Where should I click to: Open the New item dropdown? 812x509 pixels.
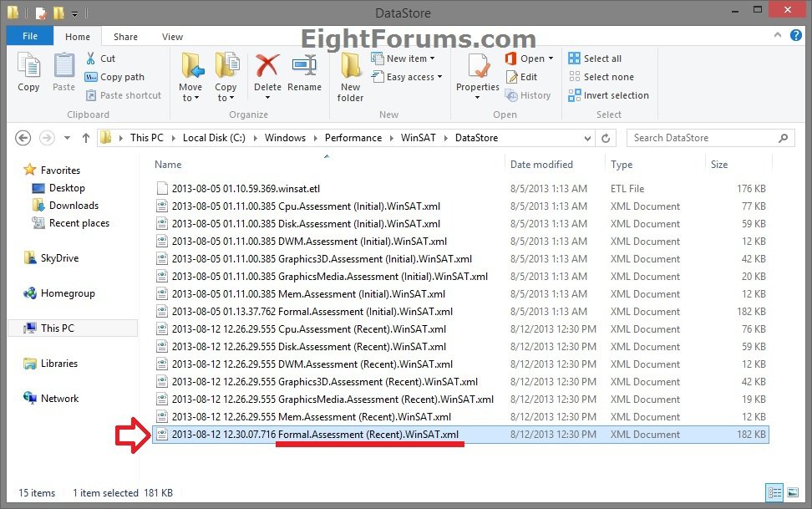(403, 59)
